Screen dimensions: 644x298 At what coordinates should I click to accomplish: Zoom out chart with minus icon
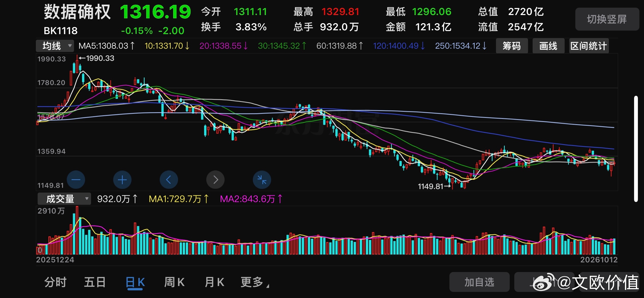tap(76, 180)
